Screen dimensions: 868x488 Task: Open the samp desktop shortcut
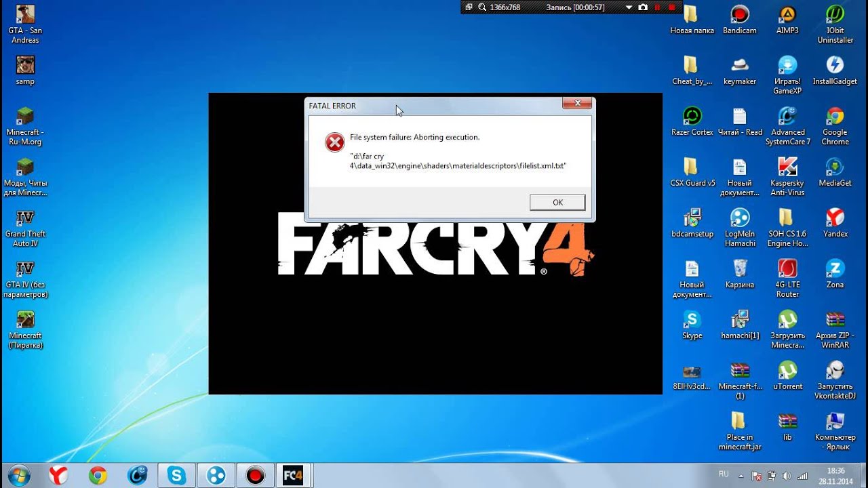coord(25,70)
